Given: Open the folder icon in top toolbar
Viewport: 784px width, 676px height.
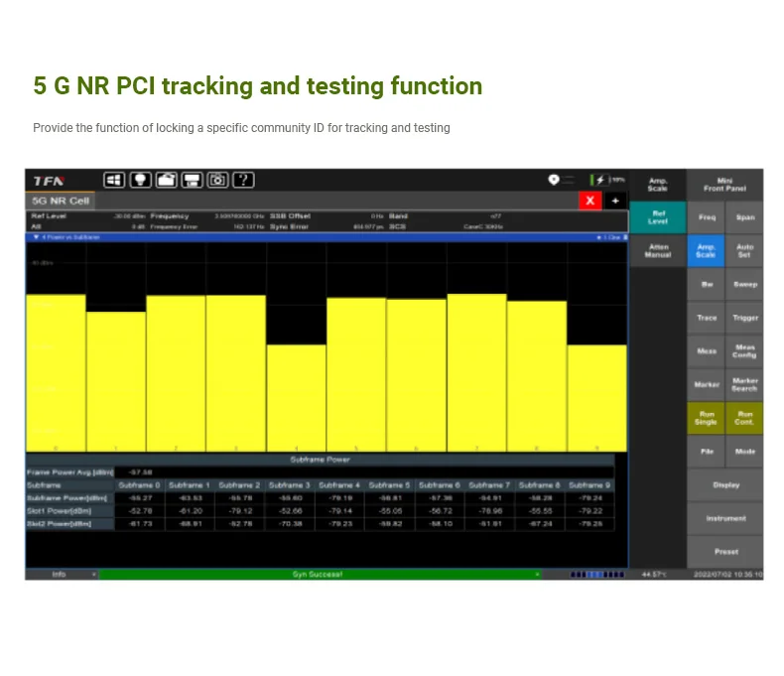Looking at the screenshot, I should pos(167,180).
